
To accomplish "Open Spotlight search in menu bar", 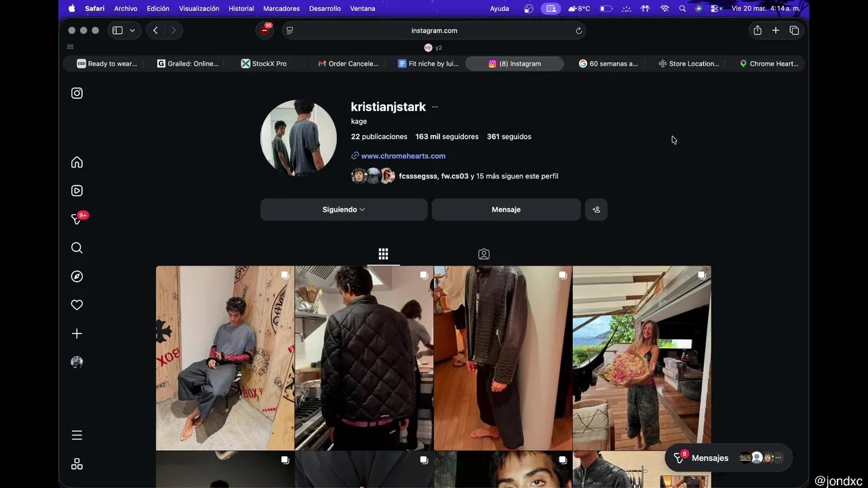I will coord(682,9).
